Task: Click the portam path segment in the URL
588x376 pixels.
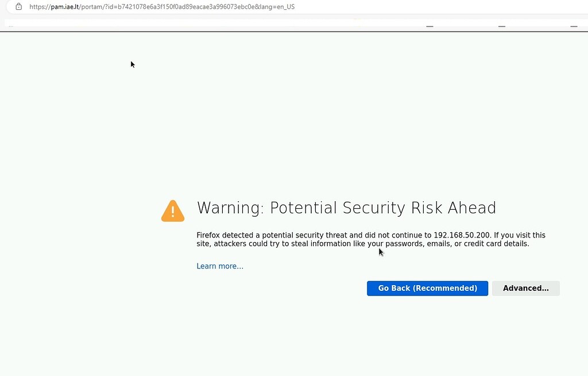Action: tap(92, 7)
